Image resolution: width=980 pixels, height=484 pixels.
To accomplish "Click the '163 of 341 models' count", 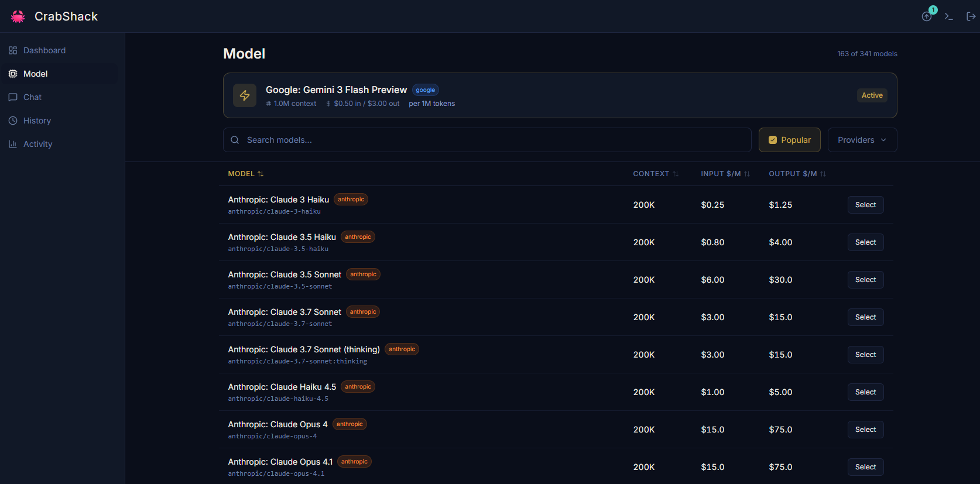I will 867,54.
